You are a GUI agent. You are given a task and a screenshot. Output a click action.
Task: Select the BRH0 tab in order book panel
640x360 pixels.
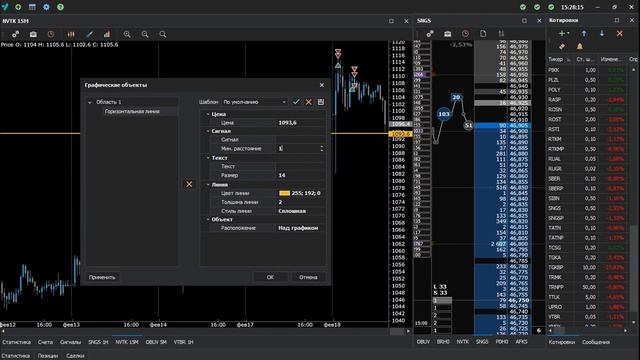(x=443, y=342)
